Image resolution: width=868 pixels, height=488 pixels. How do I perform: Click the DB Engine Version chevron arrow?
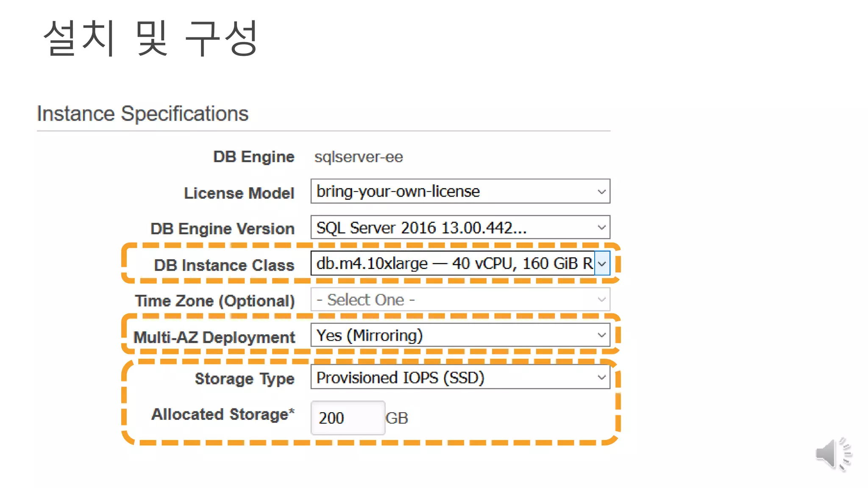[x=601, y=227]
